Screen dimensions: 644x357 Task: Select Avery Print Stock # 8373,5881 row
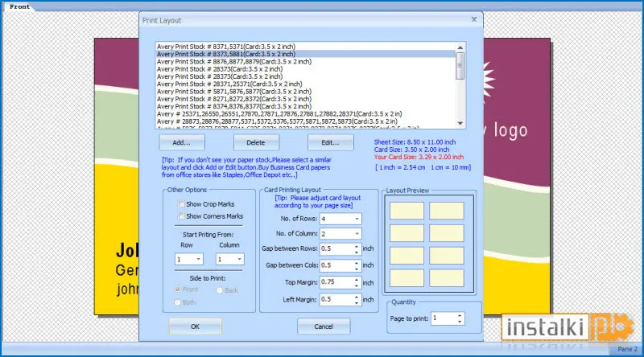pyautogui.click(x=306, y=54)
